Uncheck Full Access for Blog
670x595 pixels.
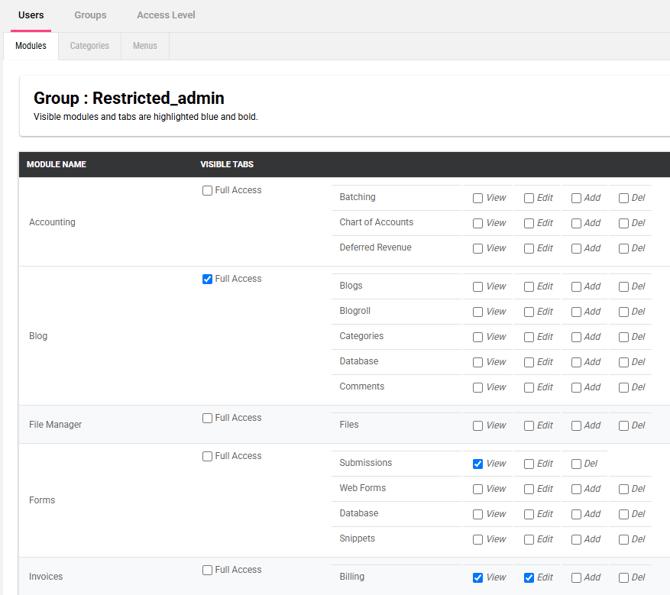(x=208, y=280)
